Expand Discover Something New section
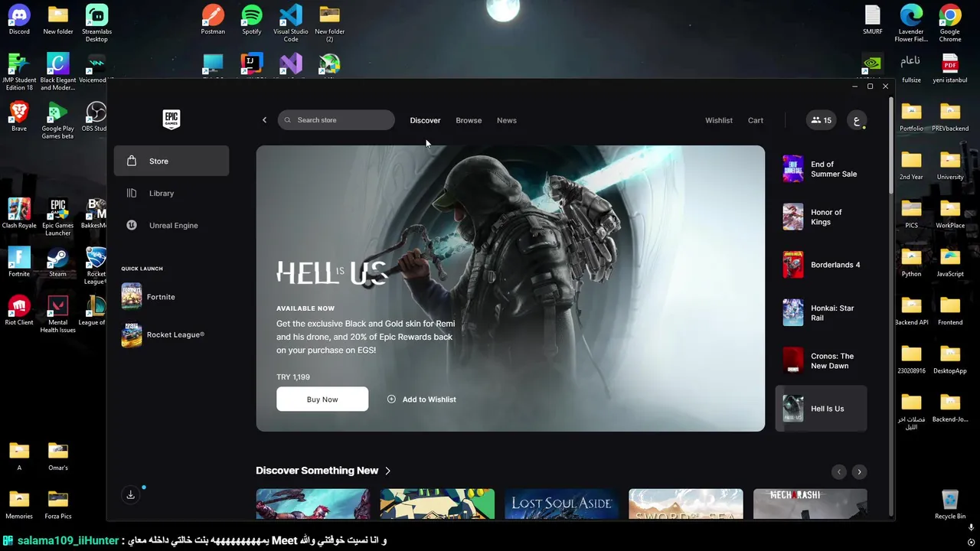980x551 pixels. pos(323,471)
